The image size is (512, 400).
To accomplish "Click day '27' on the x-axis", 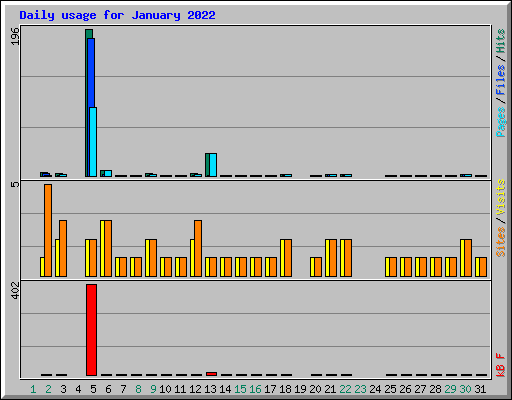I will tap(420, 389).
